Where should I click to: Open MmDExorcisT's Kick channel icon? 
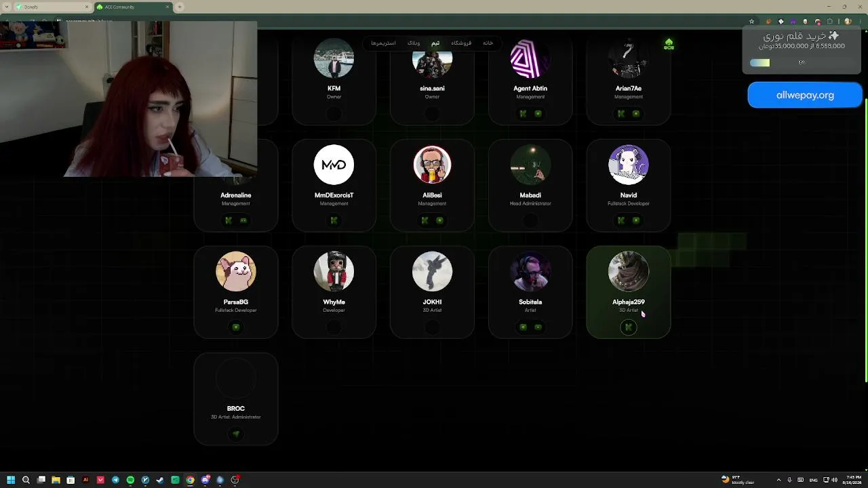(x=334, y=220)
